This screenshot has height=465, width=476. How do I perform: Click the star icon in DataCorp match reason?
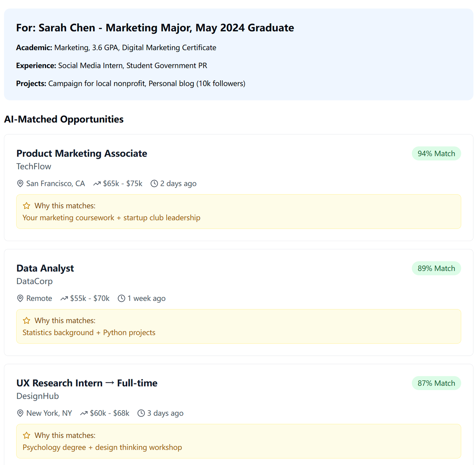click(x=27, y=321)
